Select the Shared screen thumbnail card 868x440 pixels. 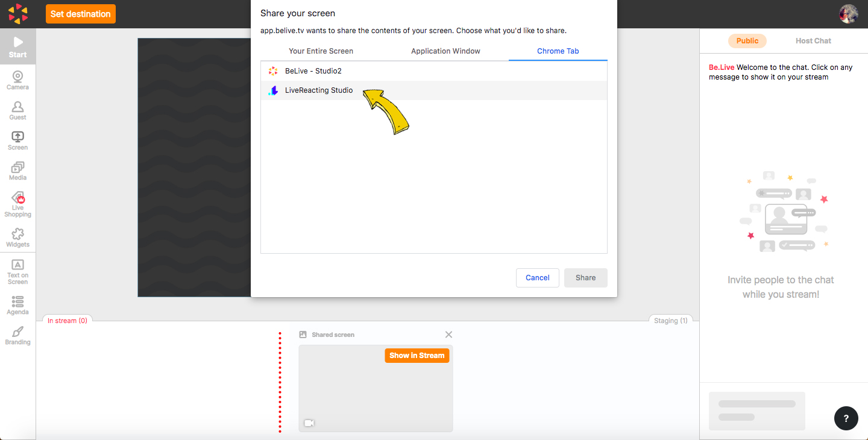pyautogui.click(x=376, y=389)
